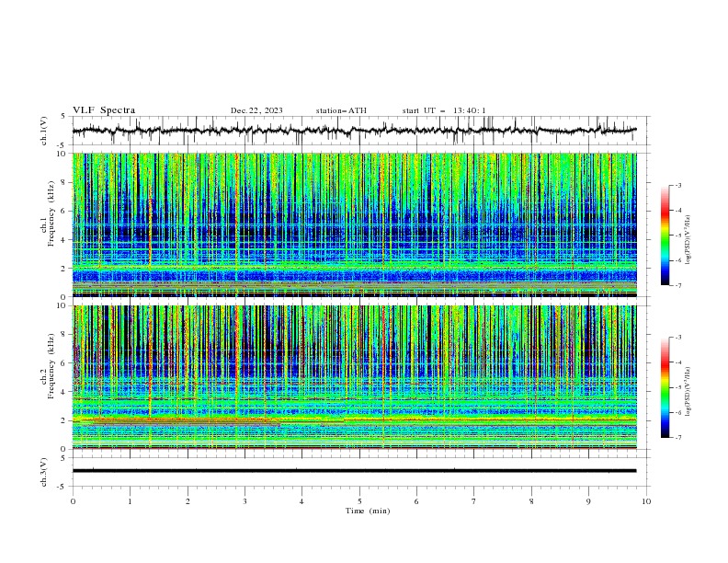Click the ch.1 color bar log(PSD) label
728x563 pixels.
688,240
